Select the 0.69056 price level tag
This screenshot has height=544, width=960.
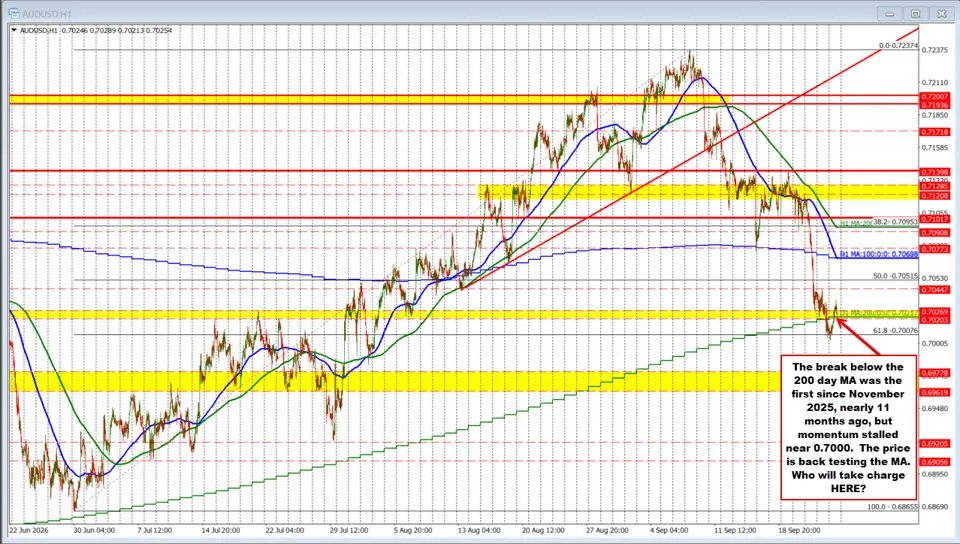pyautogui.click(x=934, y=462)
